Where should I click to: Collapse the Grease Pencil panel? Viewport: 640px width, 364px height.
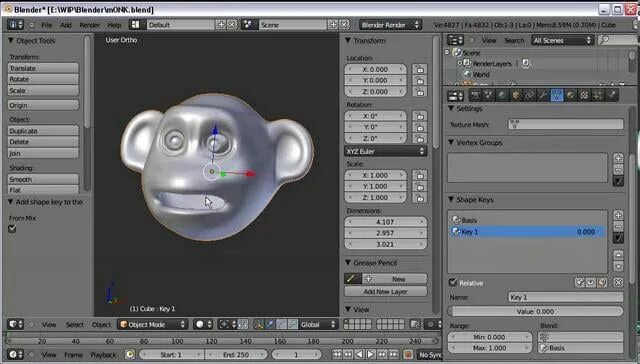pyautogui.click(x=348, y=263)
